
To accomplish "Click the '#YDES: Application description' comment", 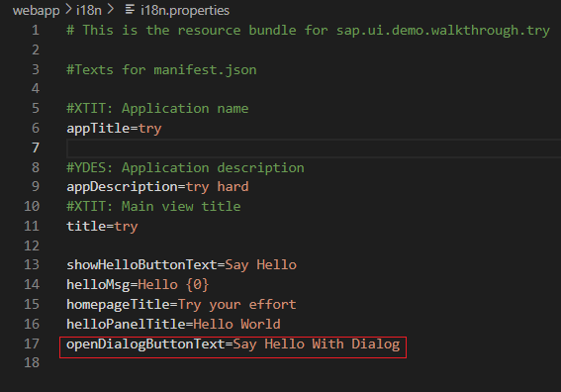I will click(x=185, y=167).
